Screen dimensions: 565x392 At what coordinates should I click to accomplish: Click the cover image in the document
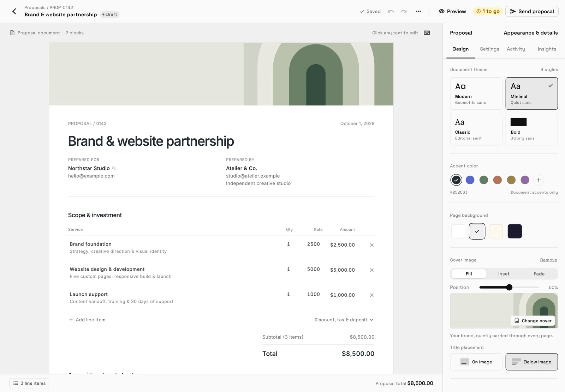[x=221, y=74]
